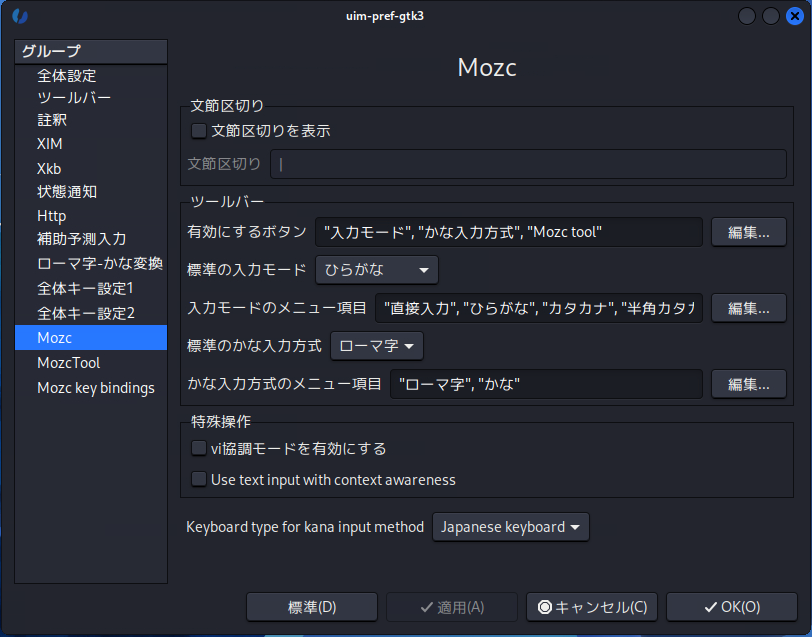This screenshot has width=812, height=637.
Task: Open 全体キー設定1 group
Action: (x=91, y=288)
